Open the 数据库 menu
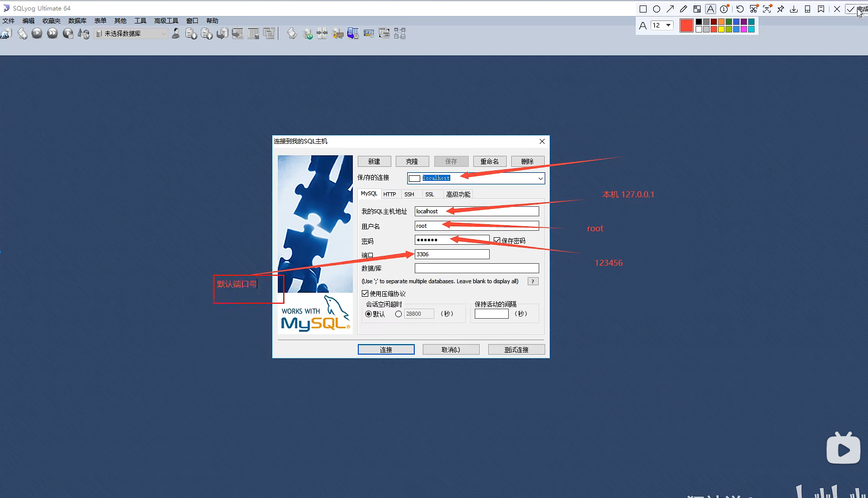868x498 pixels. coord(77,21)
